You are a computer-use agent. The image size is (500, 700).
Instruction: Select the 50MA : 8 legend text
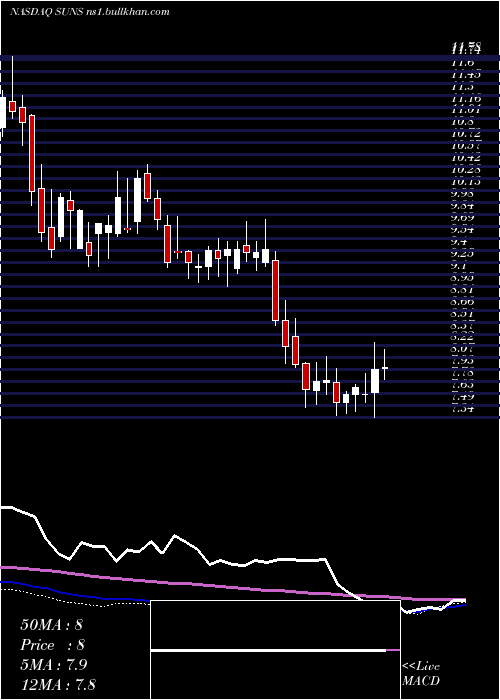51,625
